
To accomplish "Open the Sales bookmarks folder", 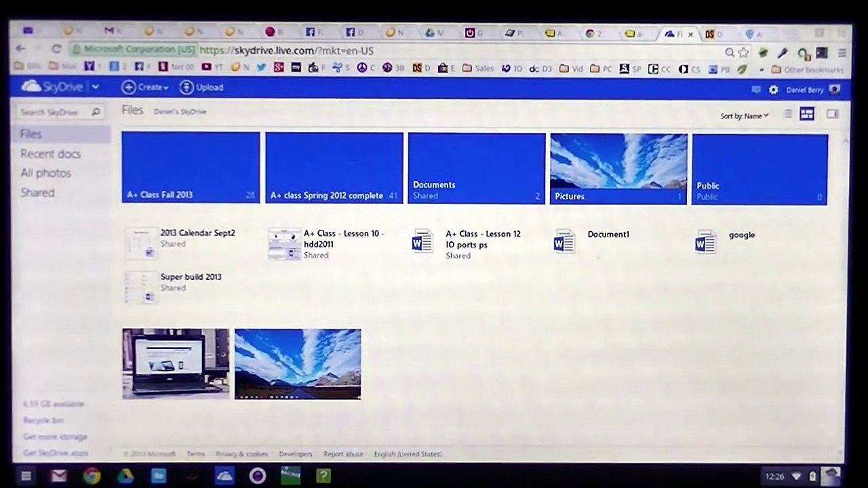I will point(478,68).
